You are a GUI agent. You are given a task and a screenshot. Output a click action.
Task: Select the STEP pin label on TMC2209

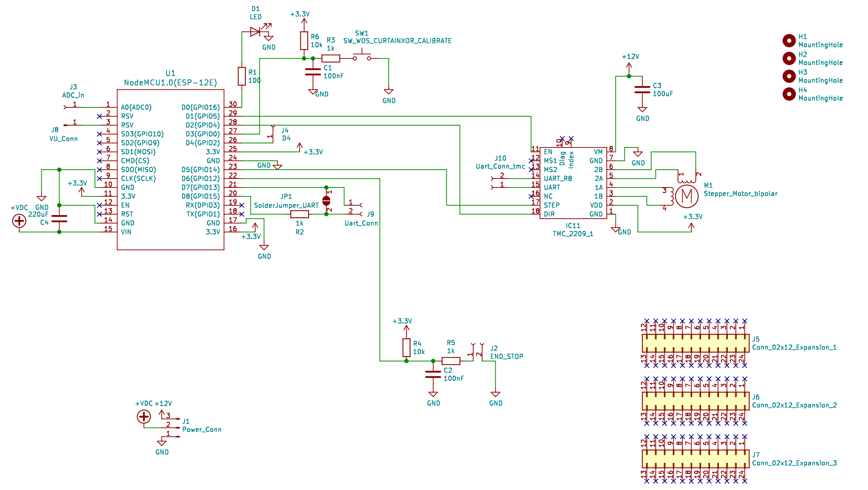(551, 205)
